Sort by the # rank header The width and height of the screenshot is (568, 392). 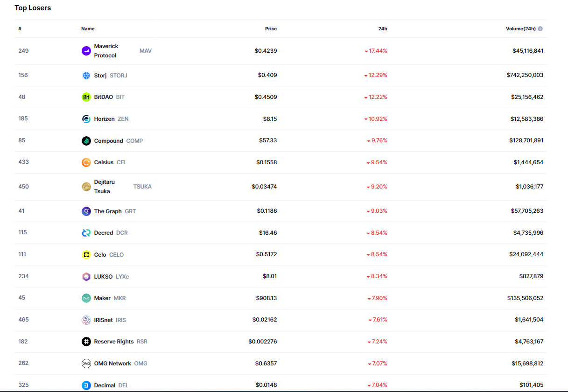coord(20,29)
